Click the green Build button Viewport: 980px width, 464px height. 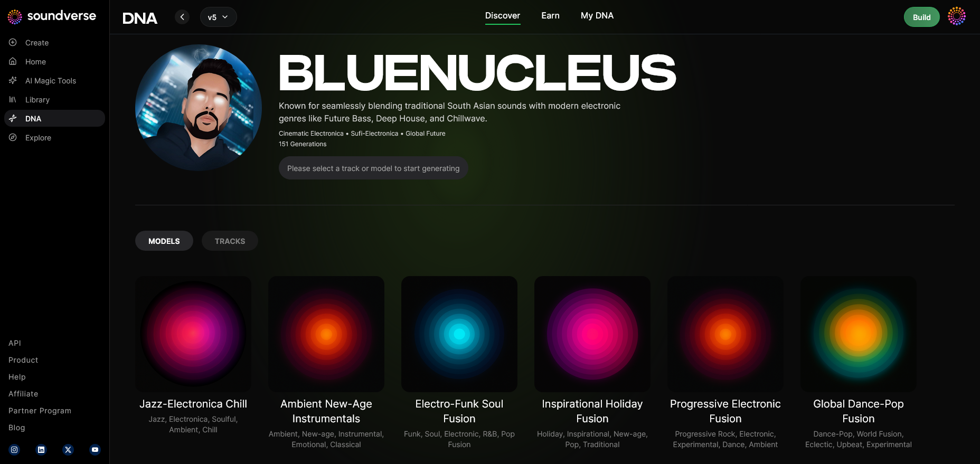(x=921, y=17)
